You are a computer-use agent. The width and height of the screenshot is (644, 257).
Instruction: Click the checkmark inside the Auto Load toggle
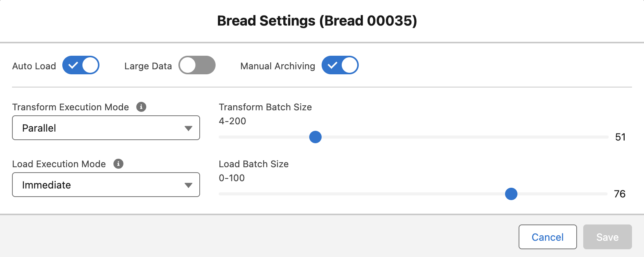tap(73, 65)
